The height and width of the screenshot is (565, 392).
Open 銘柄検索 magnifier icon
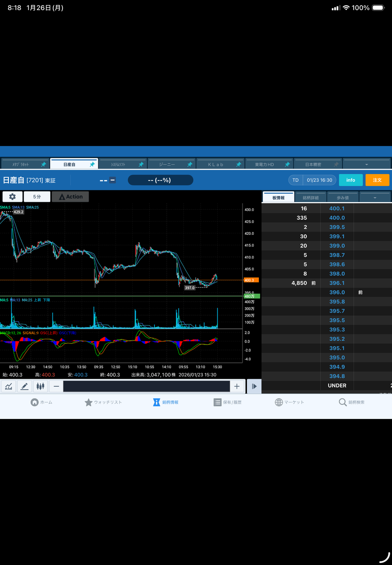tap(343, 402)
